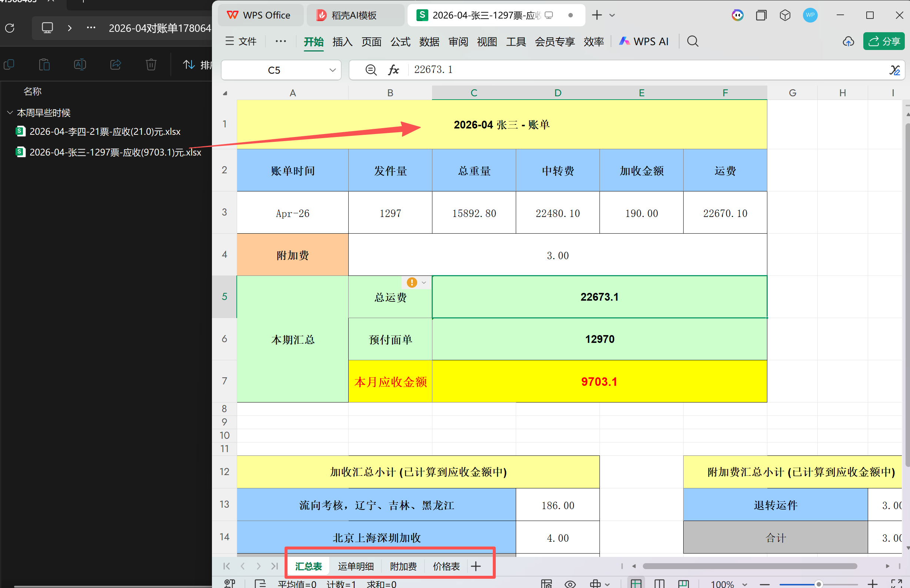Viewport: 910px width, 588px height.
Task: Go to last sheet navigation arrow
Action: click(x=274, y=566)
